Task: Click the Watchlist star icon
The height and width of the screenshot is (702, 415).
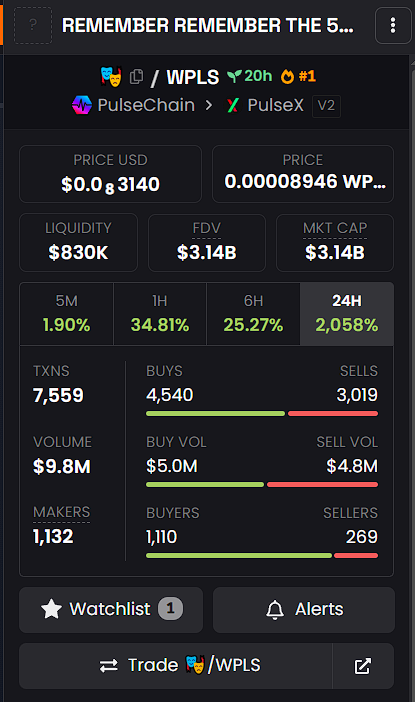Action: point(51,609)
